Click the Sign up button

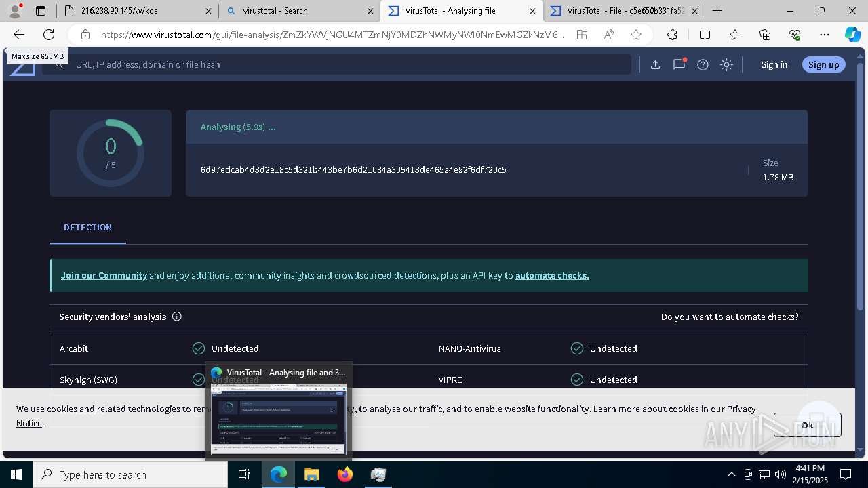824,64
